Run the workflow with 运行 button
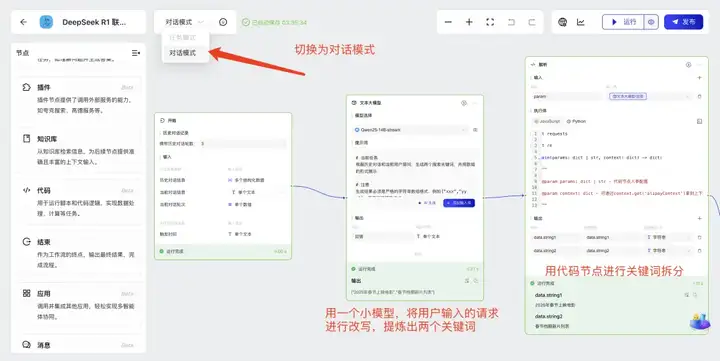This screenshot has width=720, height=361. (x=623, y=22)
